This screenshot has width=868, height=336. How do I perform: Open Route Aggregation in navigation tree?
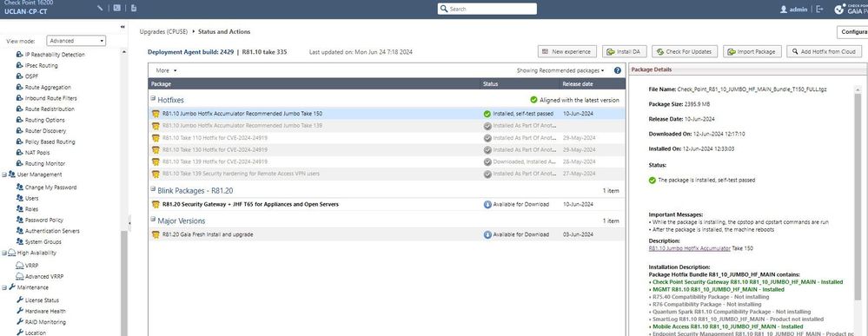tap(48, 88)
